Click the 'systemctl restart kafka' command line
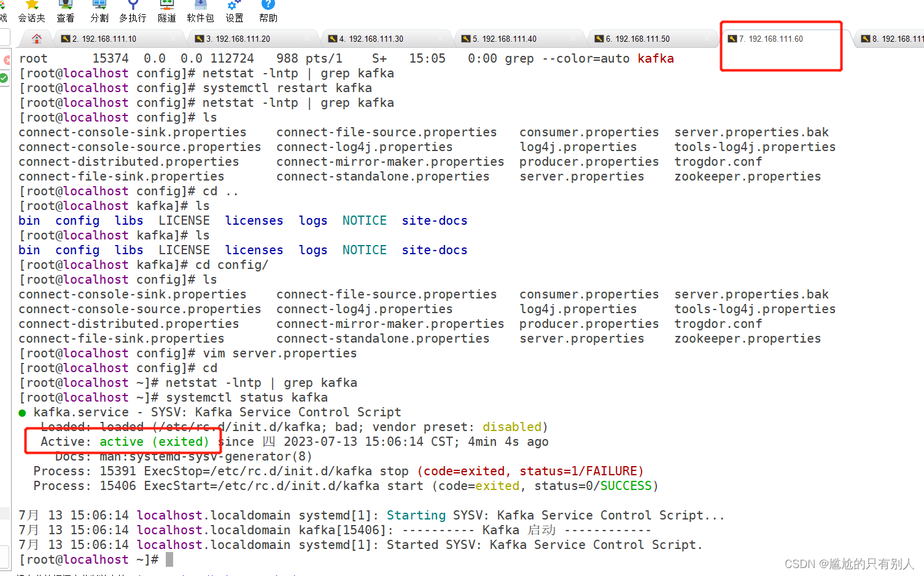The height and width of the screenshot is (576, 924). [x=196, y=88]
